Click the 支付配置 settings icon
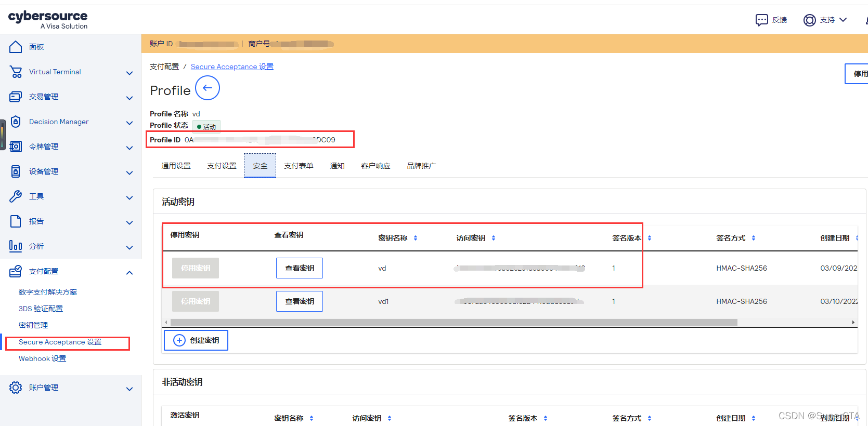 (16, 271)
